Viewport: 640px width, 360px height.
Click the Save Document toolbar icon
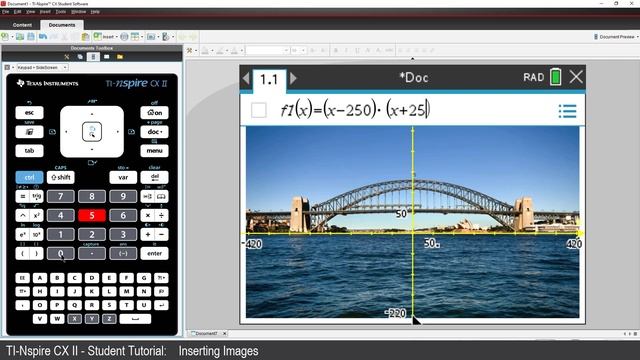(31, 37)
